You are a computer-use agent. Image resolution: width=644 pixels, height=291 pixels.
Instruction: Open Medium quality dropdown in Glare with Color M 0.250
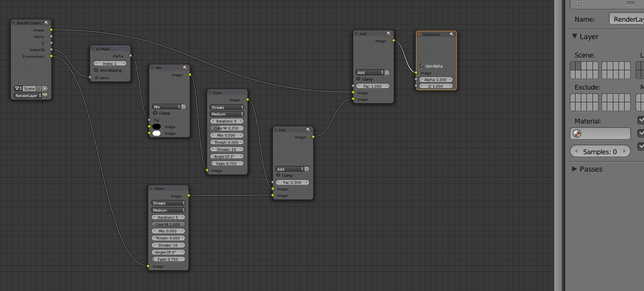[227, 114]
